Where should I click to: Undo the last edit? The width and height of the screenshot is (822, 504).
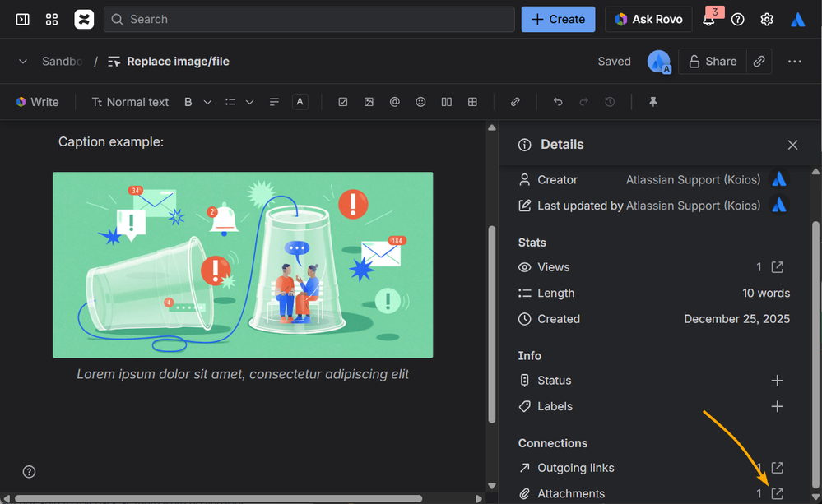pyautogui.click(x=558, y=102)
